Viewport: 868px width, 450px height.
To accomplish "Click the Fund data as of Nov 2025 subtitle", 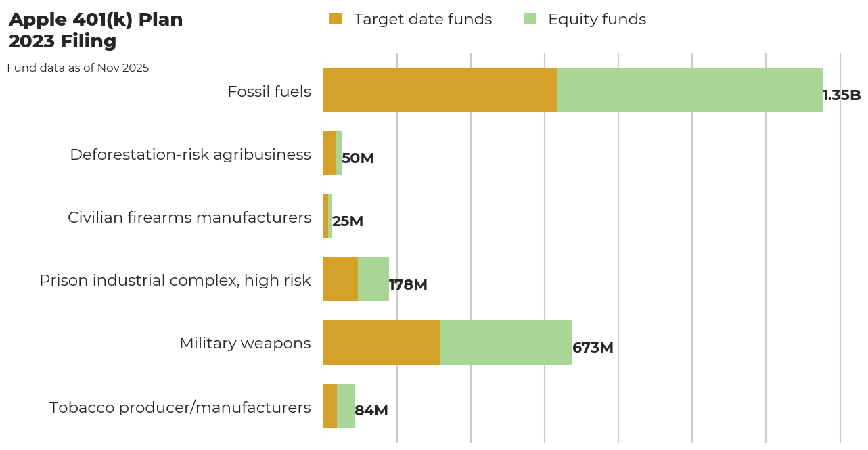I will (x=78, y=68).
